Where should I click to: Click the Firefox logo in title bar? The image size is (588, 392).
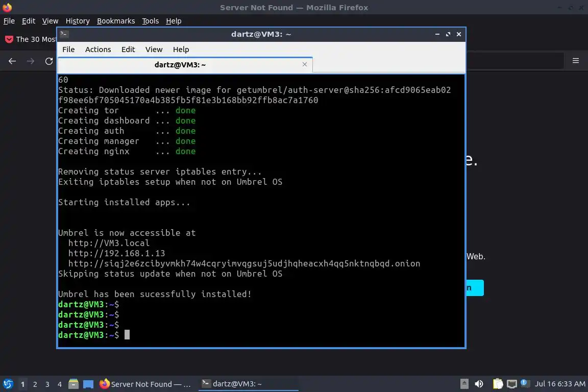coord(7,7)
